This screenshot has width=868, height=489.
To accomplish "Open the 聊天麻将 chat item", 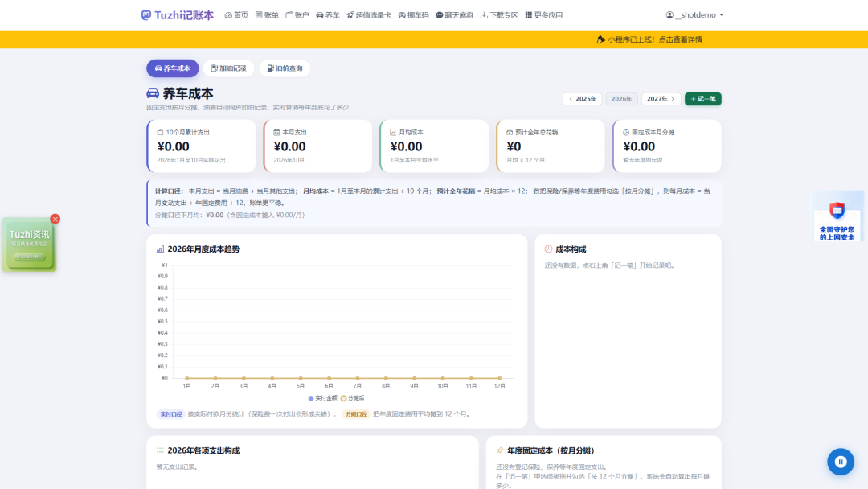I will click(x=454, y=15).
